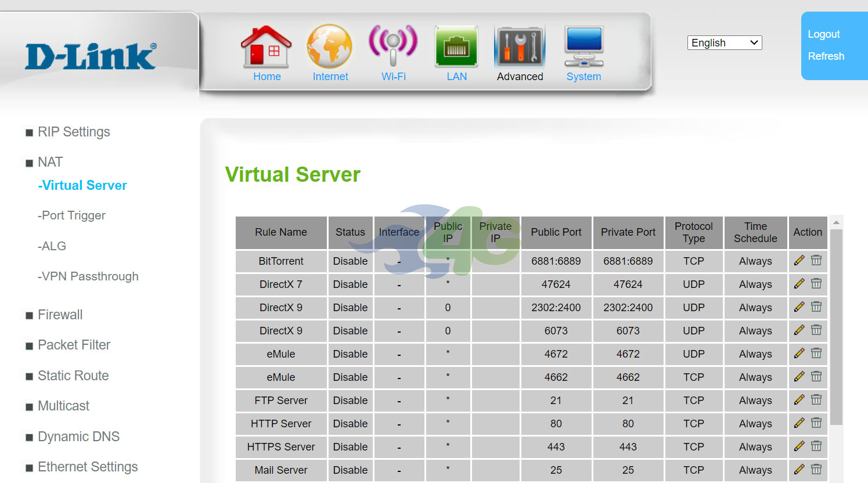Open the Home house icon
Viewport: 868px width, 483px height.
tap(266, 46)
